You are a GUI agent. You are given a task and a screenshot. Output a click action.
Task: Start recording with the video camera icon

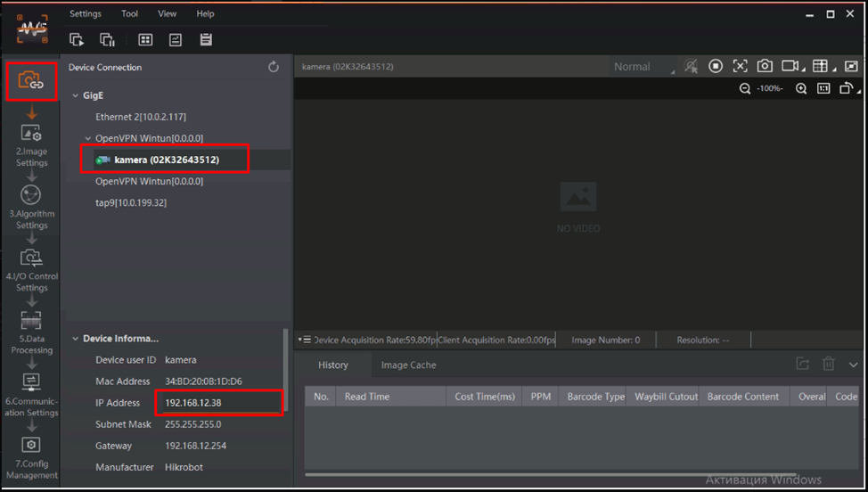(790, 67)
